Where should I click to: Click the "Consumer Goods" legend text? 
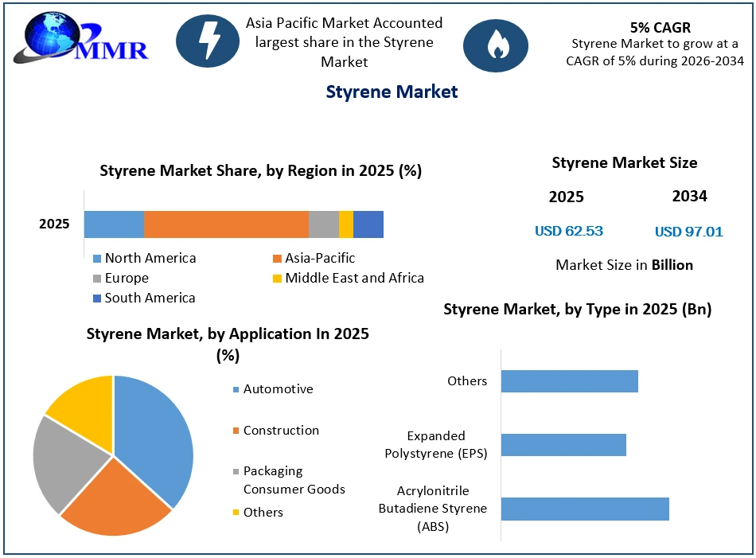(x=294, y=490)
